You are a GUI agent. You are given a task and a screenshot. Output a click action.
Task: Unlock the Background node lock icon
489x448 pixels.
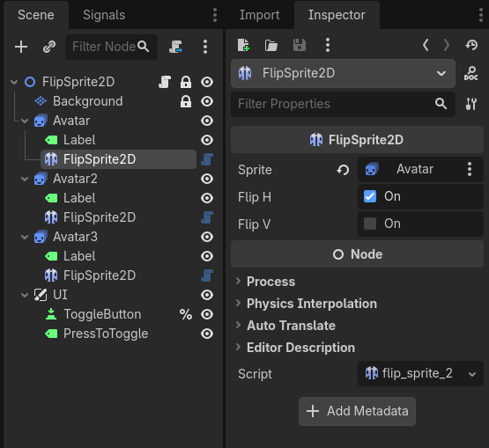(186, 101)
